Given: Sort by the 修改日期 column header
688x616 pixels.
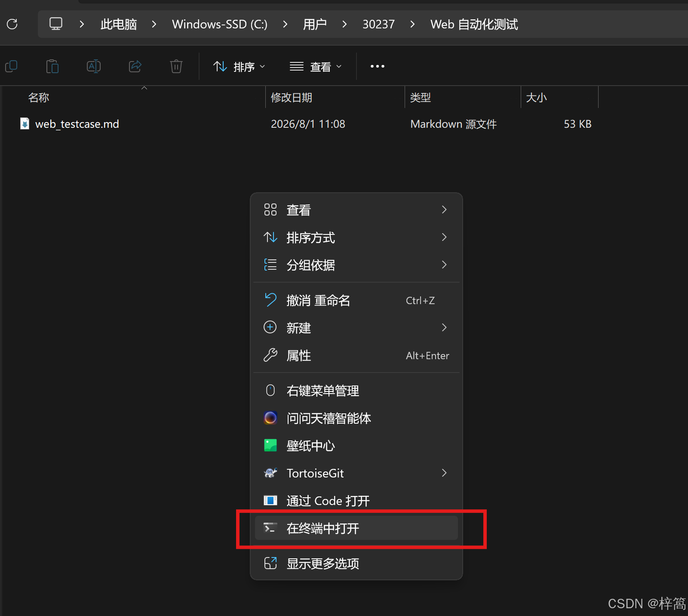Looking at the screenshot, I should pos(335,97).
